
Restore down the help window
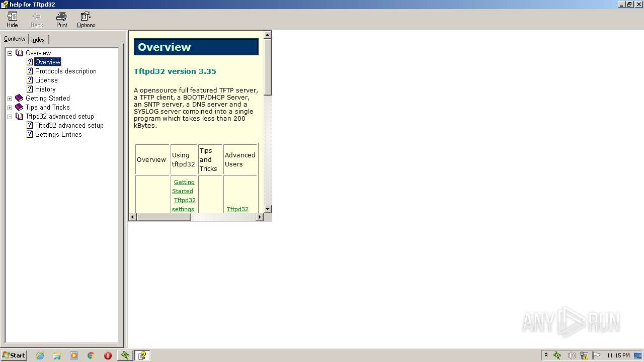[629, 5]
